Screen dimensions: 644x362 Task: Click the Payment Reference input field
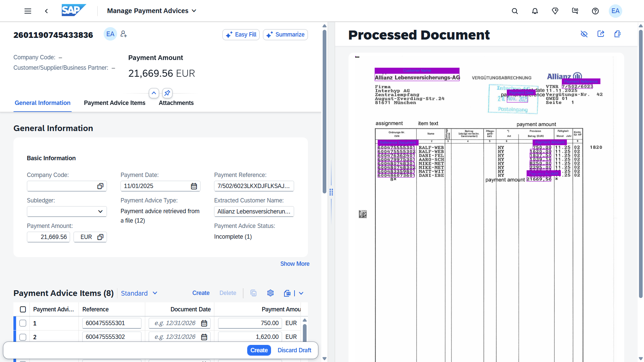[x=254, y=186]
